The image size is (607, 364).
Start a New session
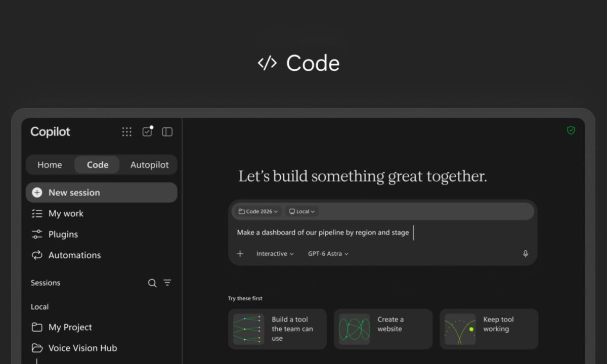pos(102,193)
